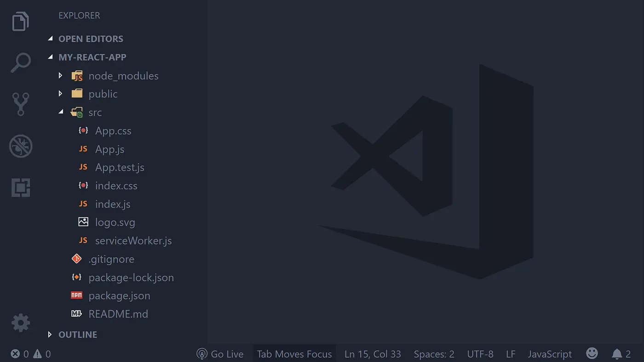Viewport: 644px width, 362px height.
Task: Expand the public folder arrow
Action: [60, 94]
